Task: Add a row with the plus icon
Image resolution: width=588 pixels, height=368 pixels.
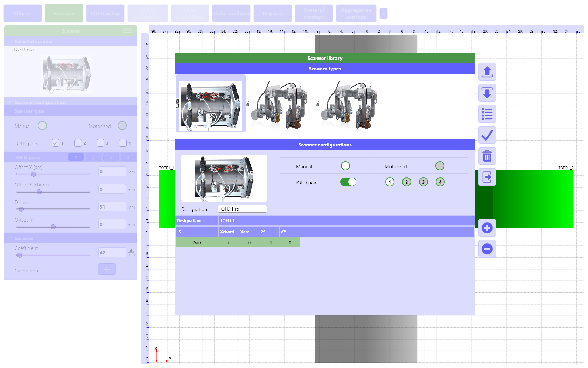Action: [x=487, y=228]
